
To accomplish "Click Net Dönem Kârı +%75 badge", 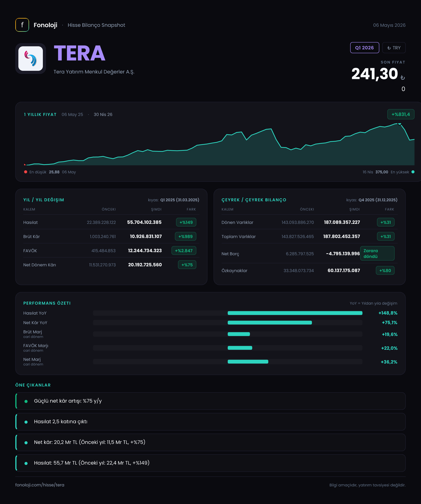I will (187, 265).
